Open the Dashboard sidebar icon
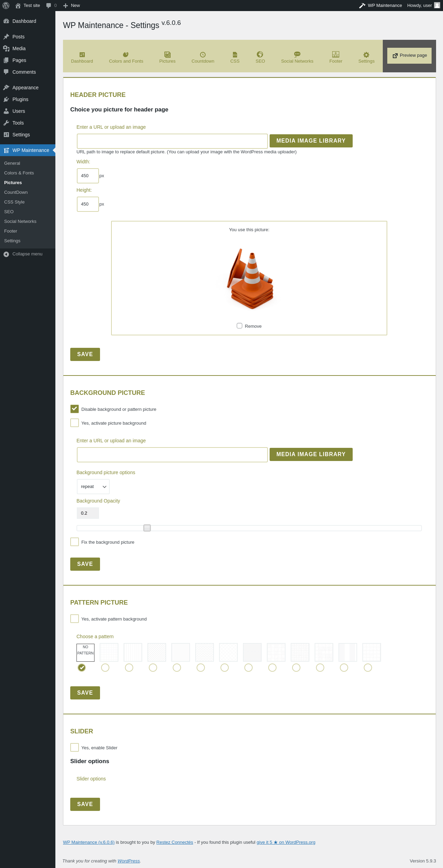 tap(6, 21)
